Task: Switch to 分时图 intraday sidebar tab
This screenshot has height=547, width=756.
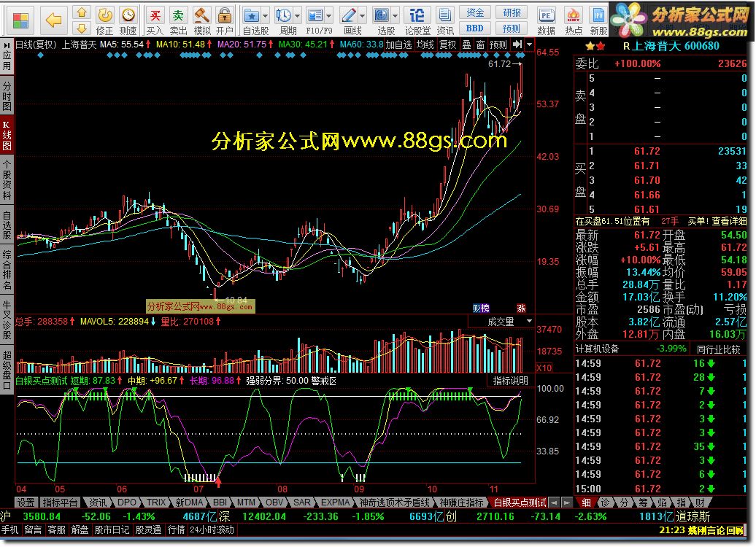Action: click(7, 96)
